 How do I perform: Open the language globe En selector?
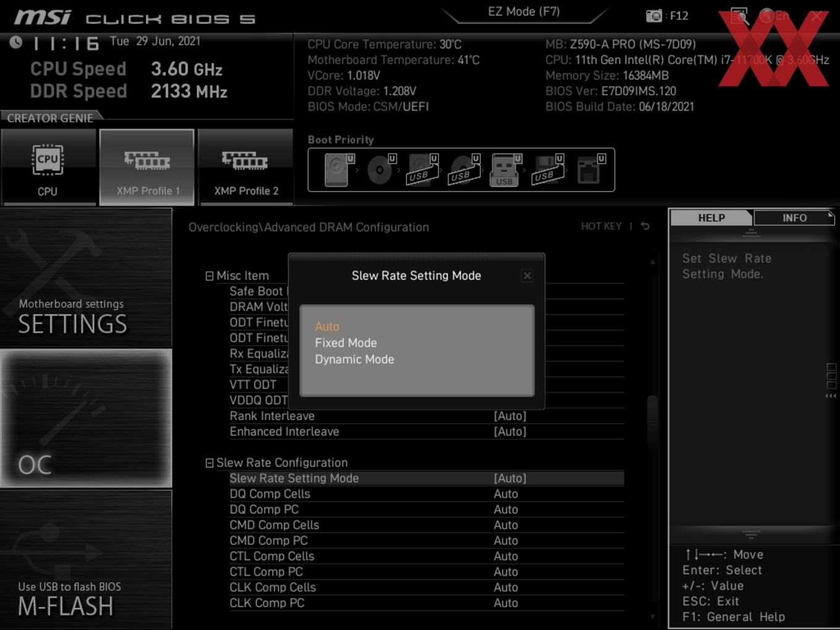coord(775,16)
